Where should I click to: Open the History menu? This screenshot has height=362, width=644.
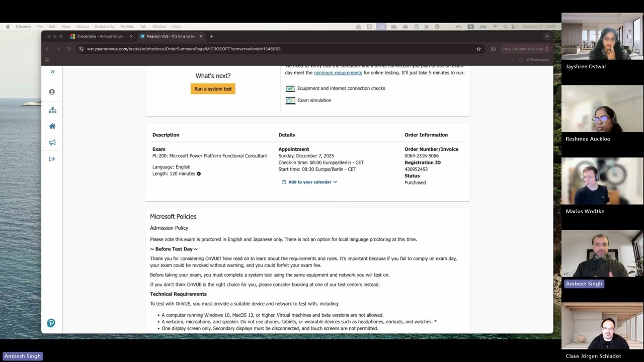click(x=83, y=27)
